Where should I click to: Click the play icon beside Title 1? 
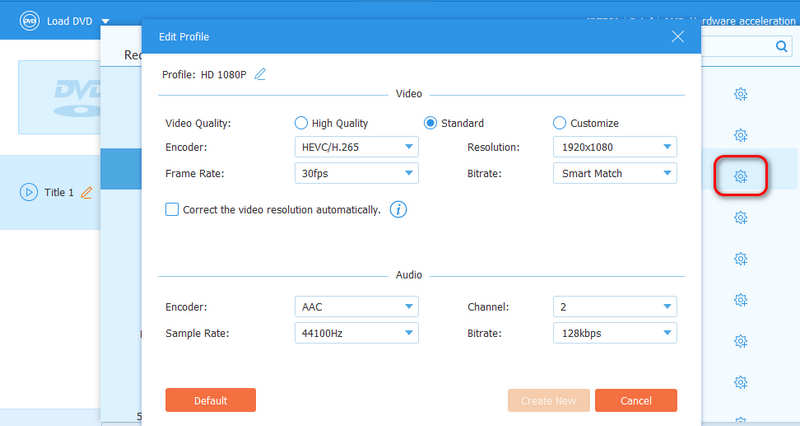29,192
